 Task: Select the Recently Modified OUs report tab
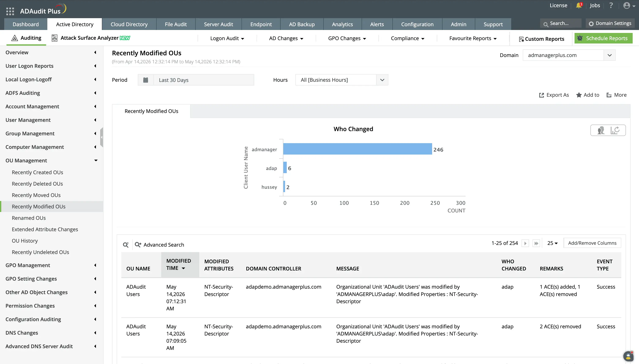151,111
